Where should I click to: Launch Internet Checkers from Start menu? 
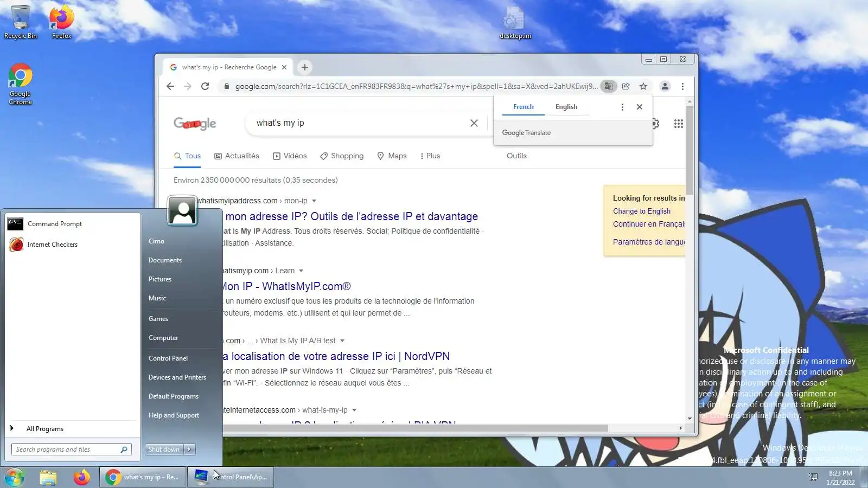[73, 245]
